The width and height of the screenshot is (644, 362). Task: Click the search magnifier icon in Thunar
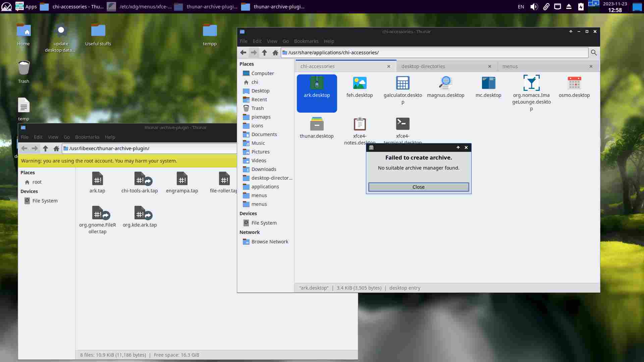click(x=594, y=53)
